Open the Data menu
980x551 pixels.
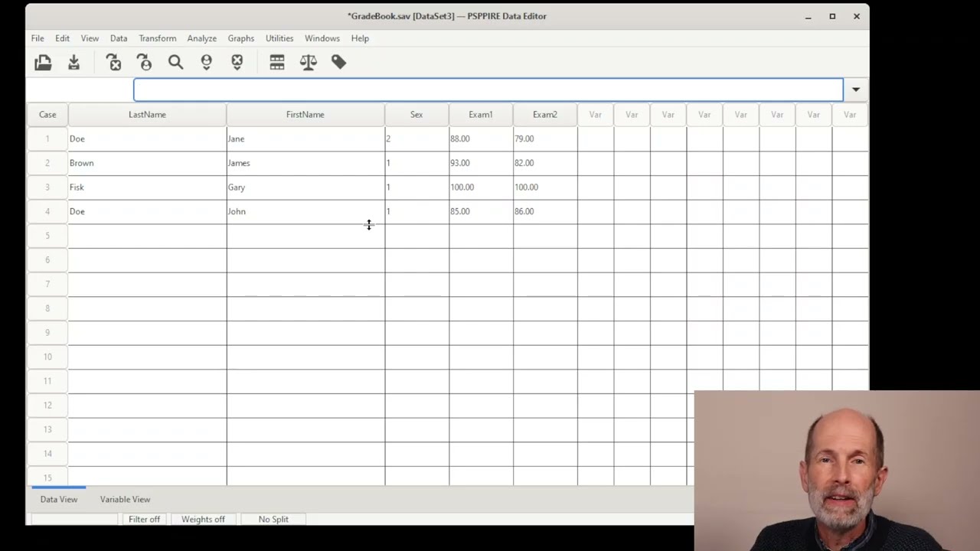point(119,38)
